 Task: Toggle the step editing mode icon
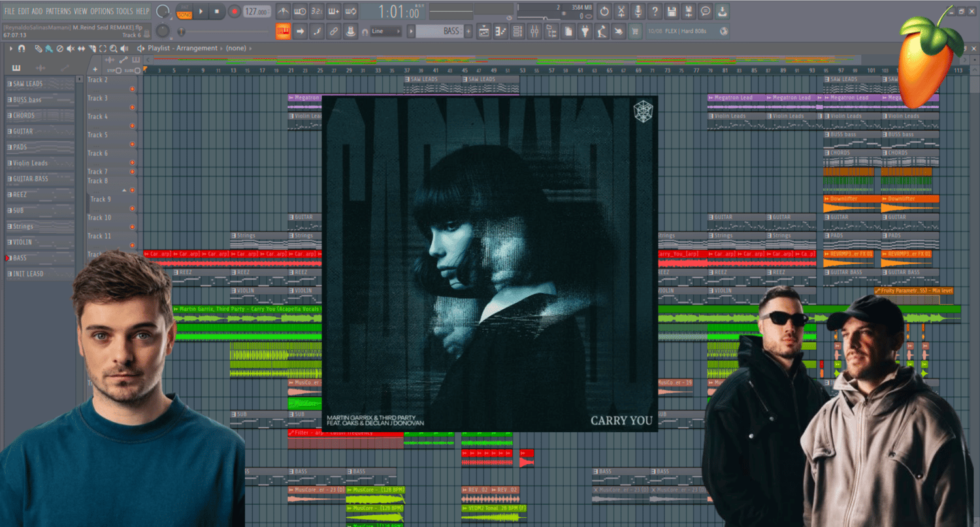point(317,31)
